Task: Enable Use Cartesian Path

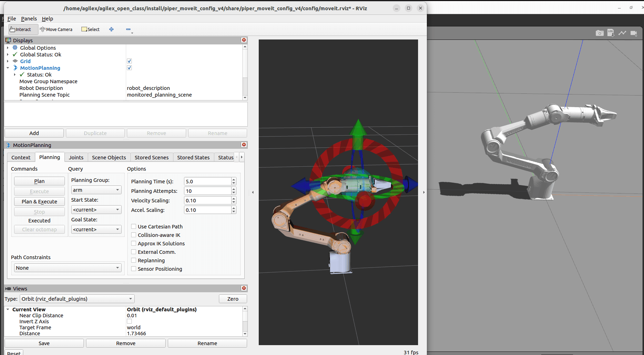Action: (x=134, y=226)
